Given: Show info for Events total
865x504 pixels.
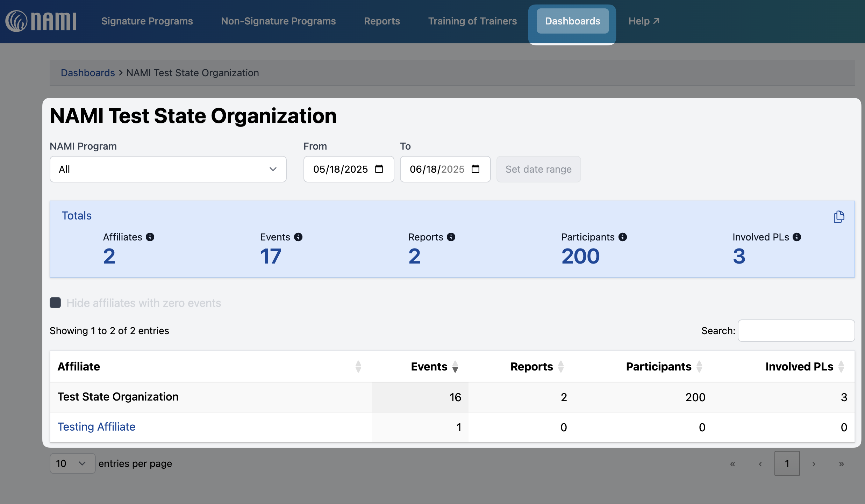Looking at the screenshot, I should pos(298,237).
